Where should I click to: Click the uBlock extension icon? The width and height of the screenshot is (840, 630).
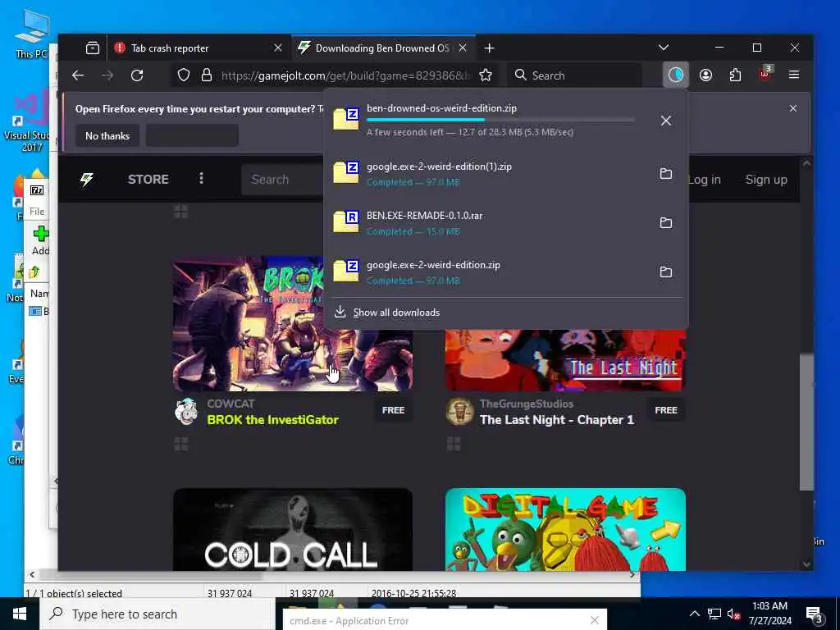pyautogui.click(x=765, y=74)
